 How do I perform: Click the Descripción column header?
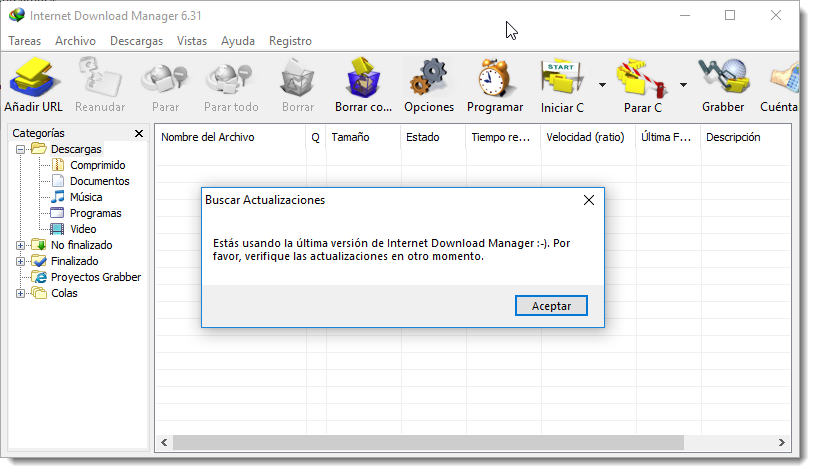pos(746,137)
